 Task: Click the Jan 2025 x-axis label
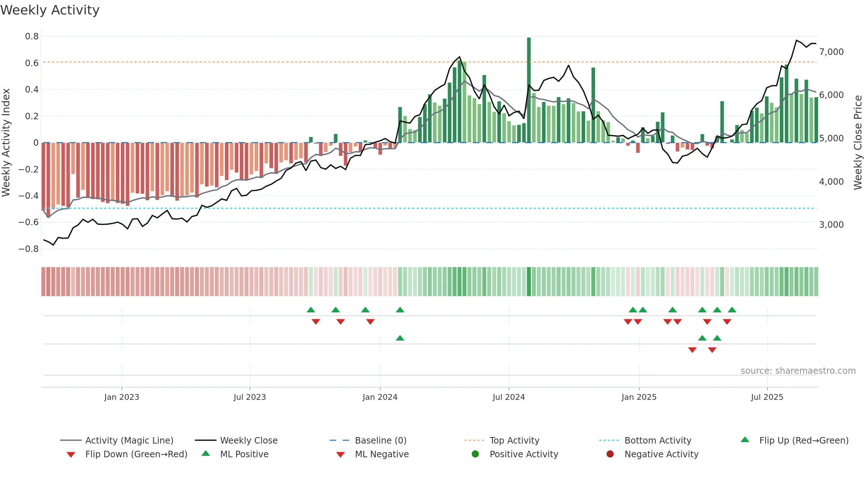coord(639,397)
